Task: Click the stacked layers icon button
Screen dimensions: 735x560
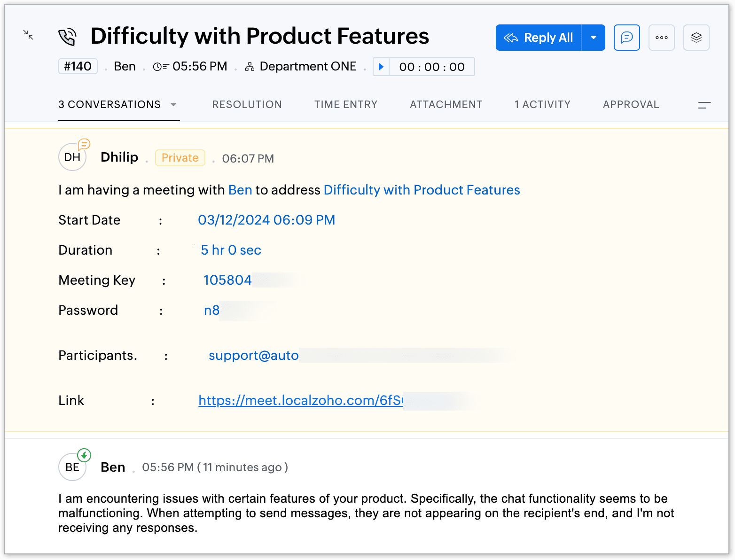Action: (x=696, y=38)
